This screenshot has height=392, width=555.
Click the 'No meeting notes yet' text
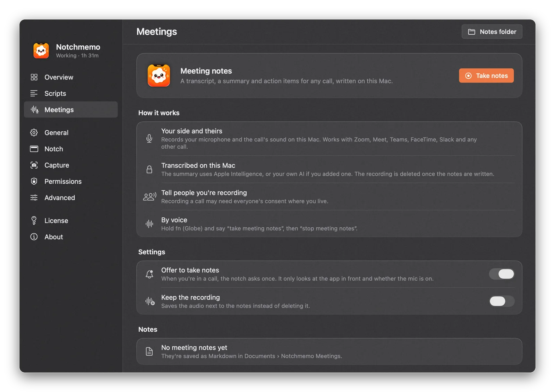[x=194, y=348]
